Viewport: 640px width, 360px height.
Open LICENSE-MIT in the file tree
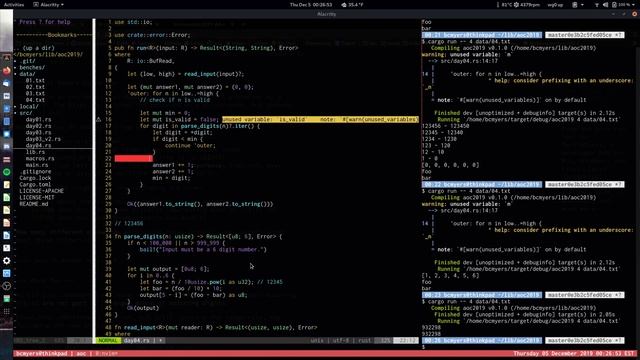(37, 198)
